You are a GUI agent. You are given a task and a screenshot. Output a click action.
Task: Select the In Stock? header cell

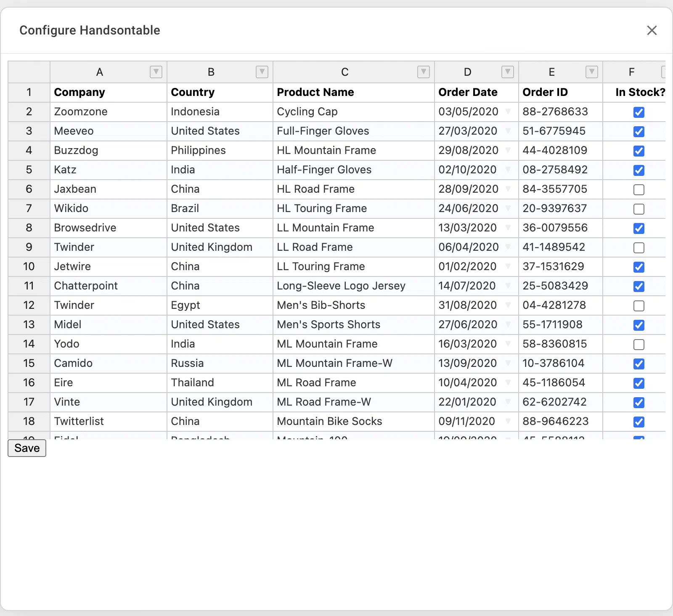click(x=634, y=92)
